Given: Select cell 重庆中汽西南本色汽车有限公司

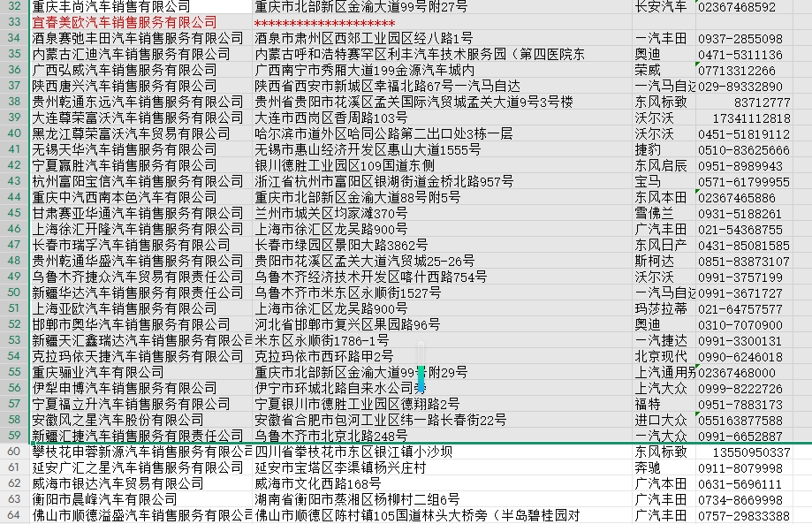Looking at the screenshot, I should pyautogui.click(x=140, y=197).
